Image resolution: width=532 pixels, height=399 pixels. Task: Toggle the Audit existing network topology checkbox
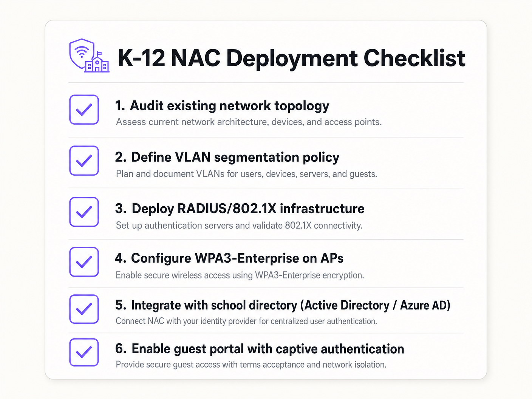84,110
